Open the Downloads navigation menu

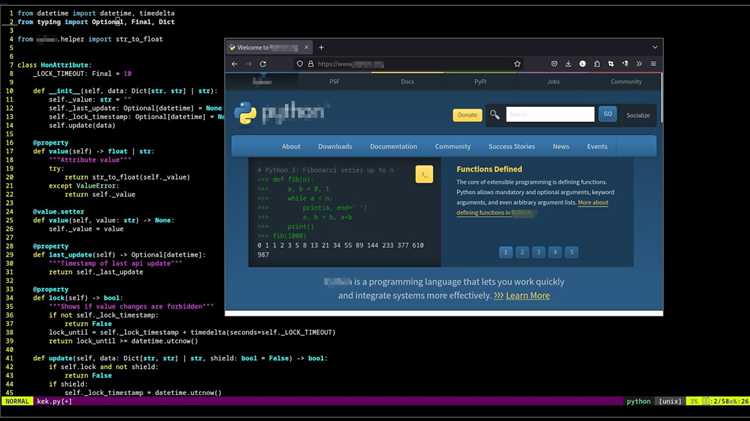pyautogui.click(x=335, y=146)
